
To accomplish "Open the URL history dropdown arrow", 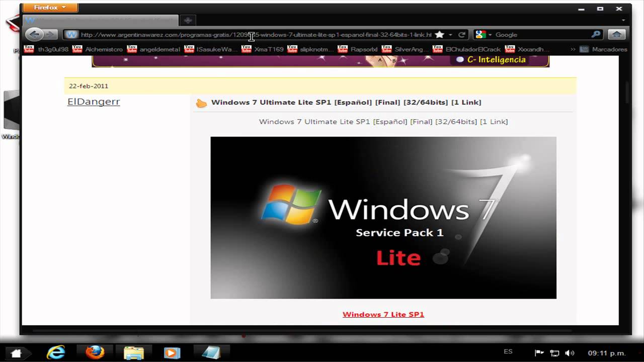I will pyautogui.click(x=450, y=35).
